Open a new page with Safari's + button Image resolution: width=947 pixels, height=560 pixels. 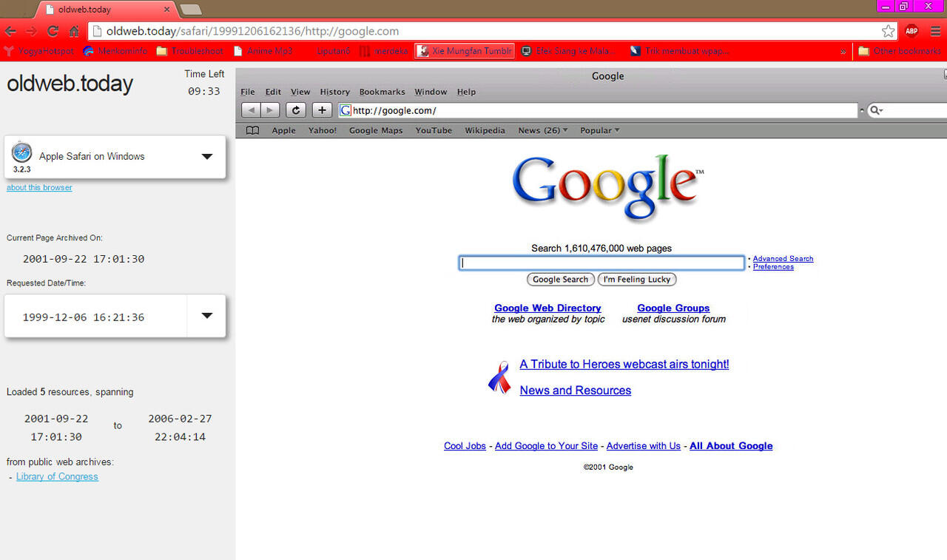tap(322, 109)
